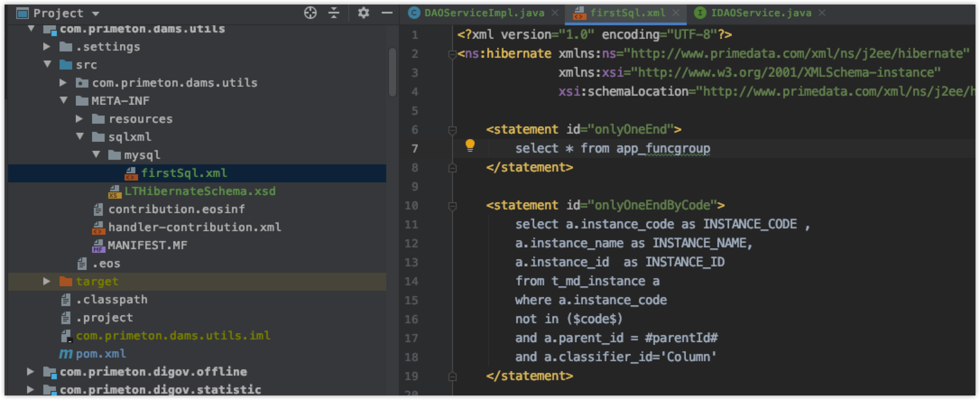Collapse the sqlxml folder
This screenshot has height=400, width=980.
pyautogui.click(x=80, y=137)
